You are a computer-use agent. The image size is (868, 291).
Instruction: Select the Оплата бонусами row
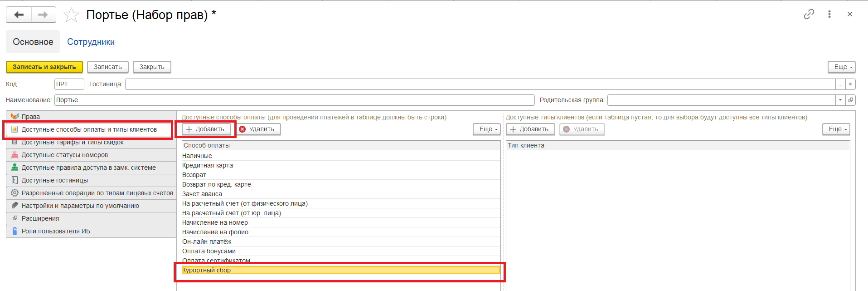pos(341,251)
